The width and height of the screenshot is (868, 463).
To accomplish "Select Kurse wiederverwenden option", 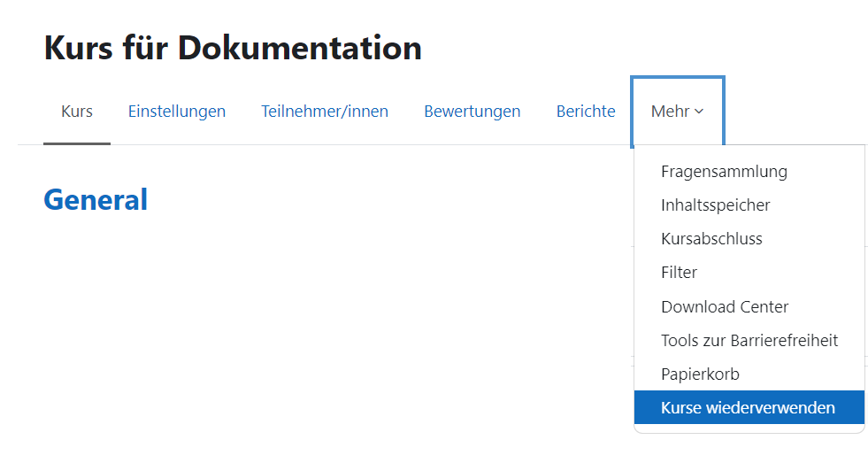I will 749,407.
